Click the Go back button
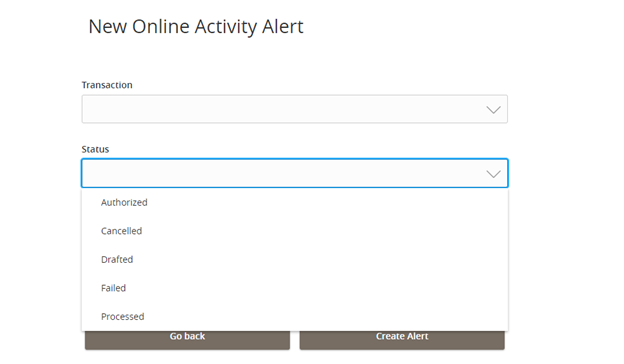624x364 pixels. point(187,340)
